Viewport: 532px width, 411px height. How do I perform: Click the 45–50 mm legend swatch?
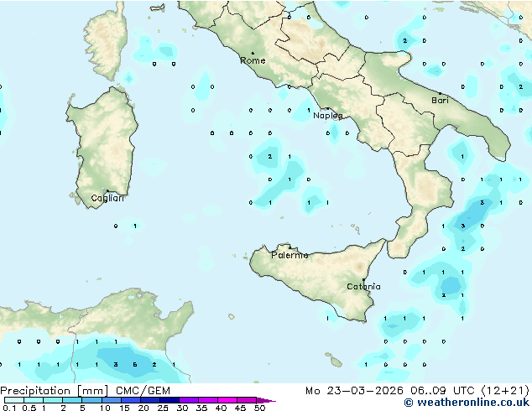click(247, 400)
